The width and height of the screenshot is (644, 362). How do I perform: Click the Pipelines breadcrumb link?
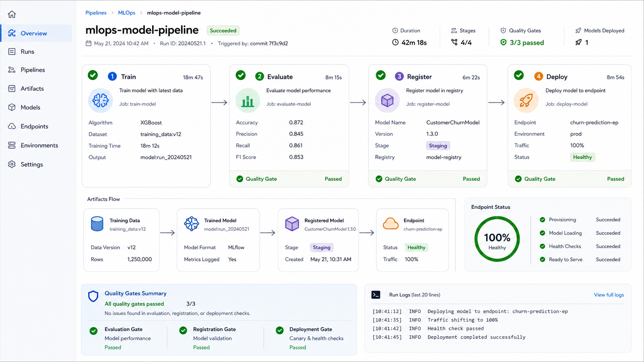[96, 13]
